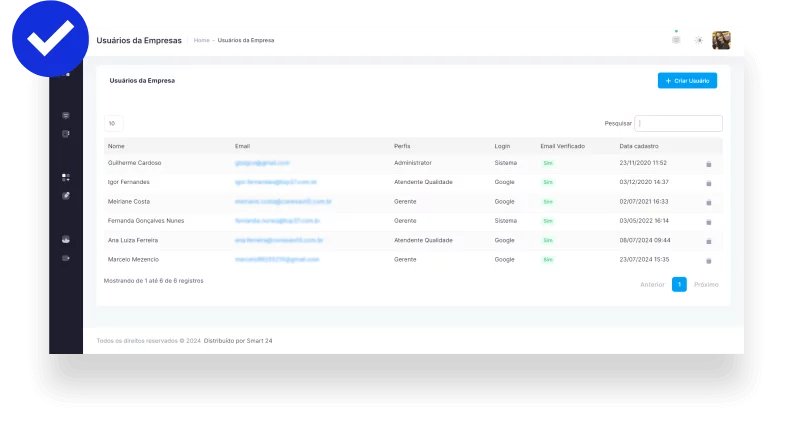Sort table by Email Verificado column
Image resolution: width=794 pixels, height=437 pixels.
563,146
